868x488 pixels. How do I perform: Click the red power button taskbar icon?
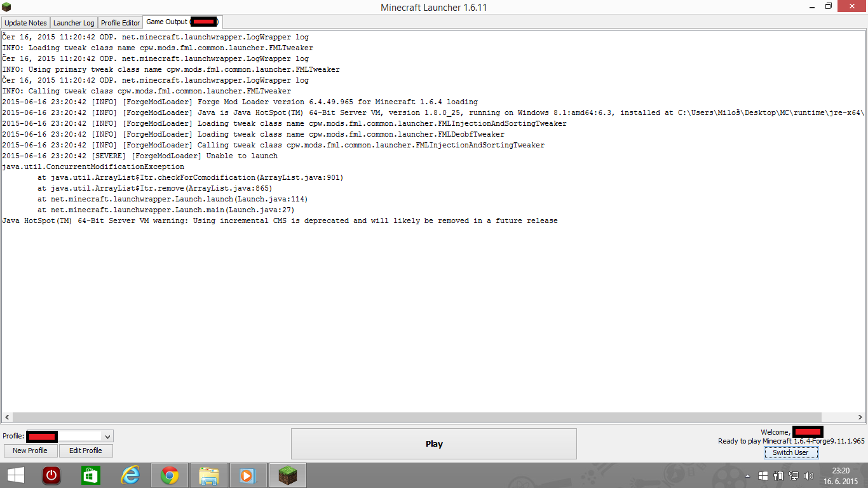[x=51, y=475]
